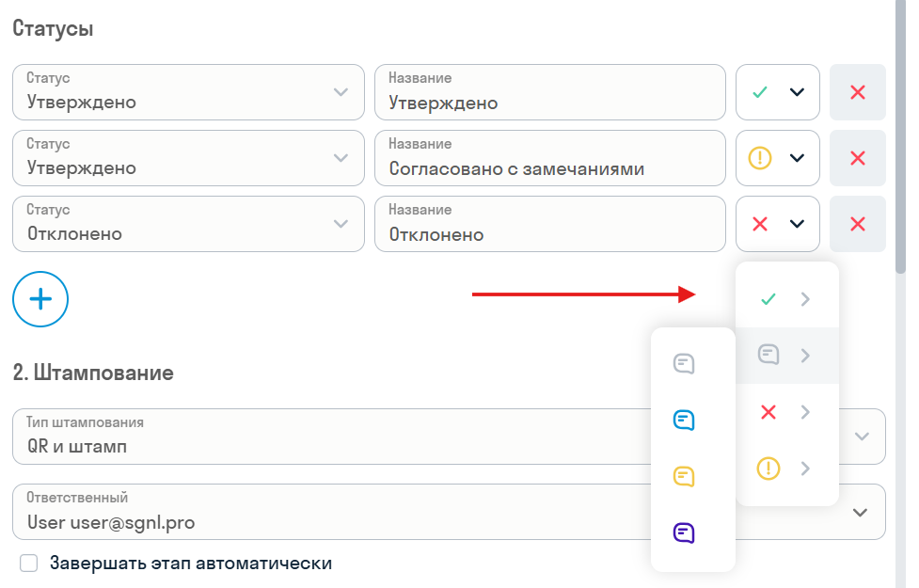The width and height of the screenshot is (919, 588).
Task: Choose green checkmark option in popup menu
Action: (787, 299)
